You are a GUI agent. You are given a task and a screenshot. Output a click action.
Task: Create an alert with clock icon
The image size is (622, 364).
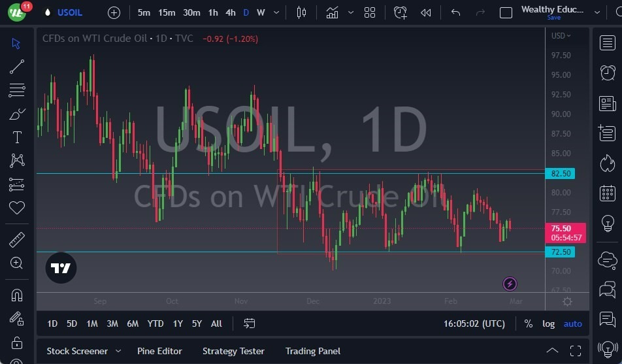(401, 12)
